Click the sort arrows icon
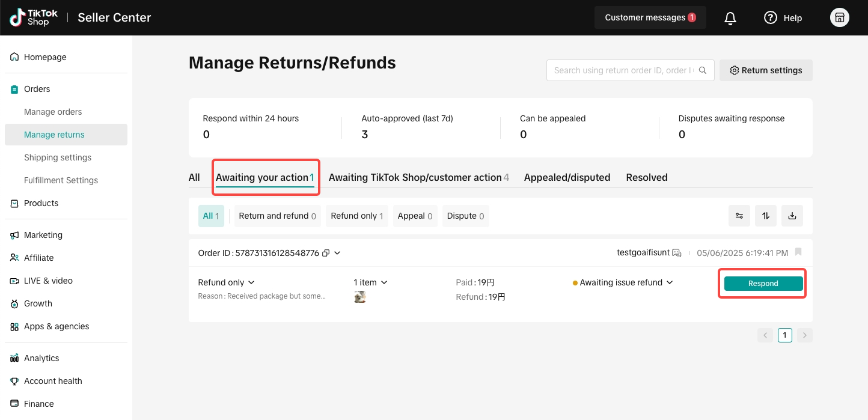868x420 pixels. [x=766, y=216]
